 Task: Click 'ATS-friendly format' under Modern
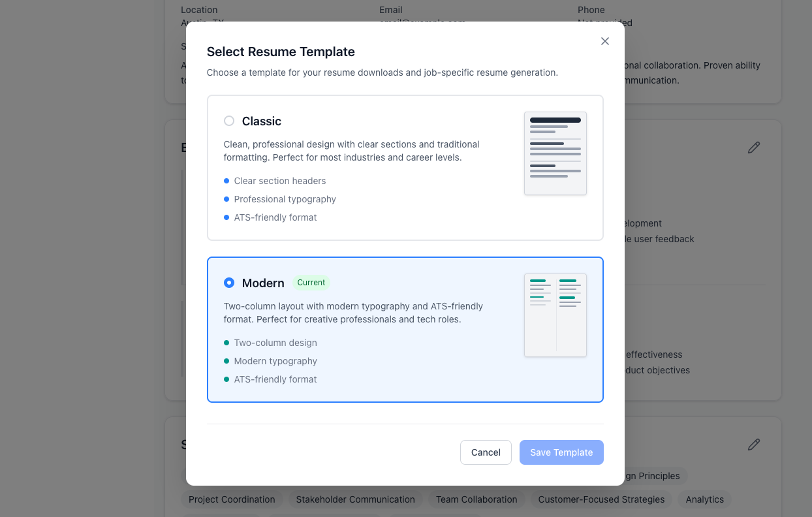pos(275,379)
